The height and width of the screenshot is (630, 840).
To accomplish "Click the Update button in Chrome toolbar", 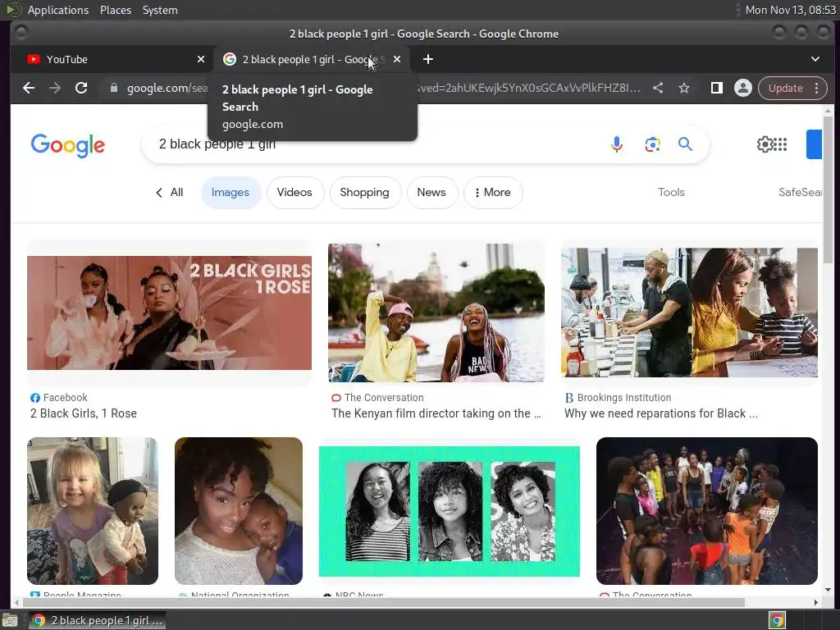I will tap(785, 88).
